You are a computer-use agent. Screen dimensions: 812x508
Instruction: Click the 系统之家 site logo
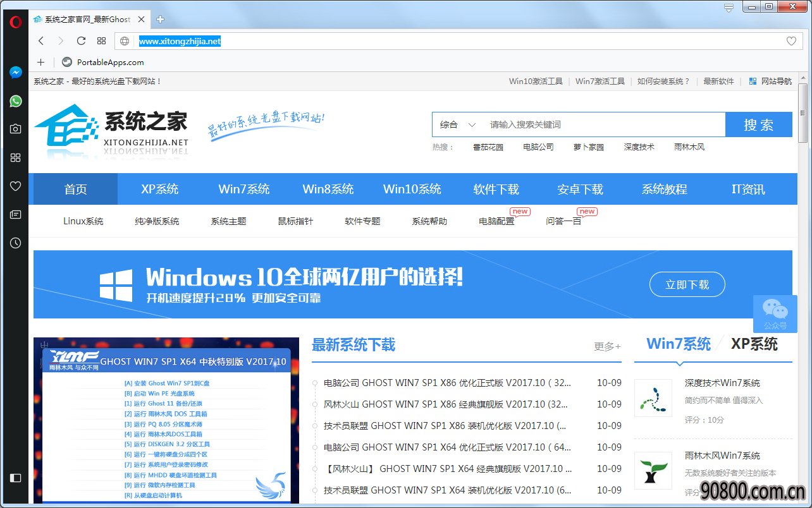[111, 129]
